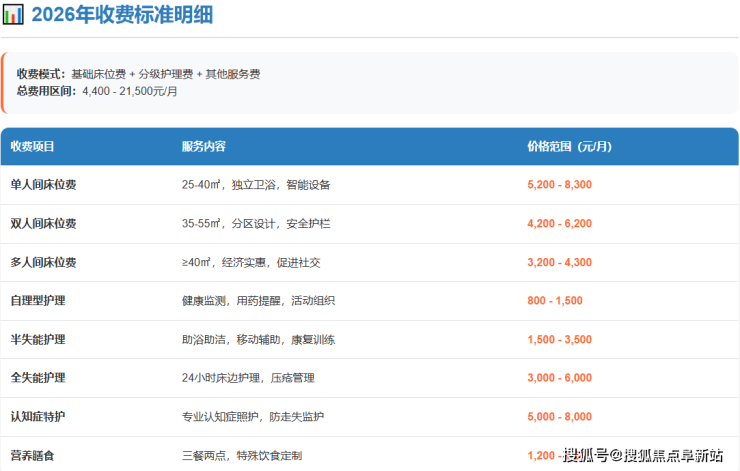Select the 总费用区间 4,400 - 21,500元/月 text
Image resolution: width=740 pixels, height=471 pixels.
click(x=96, y=90)
